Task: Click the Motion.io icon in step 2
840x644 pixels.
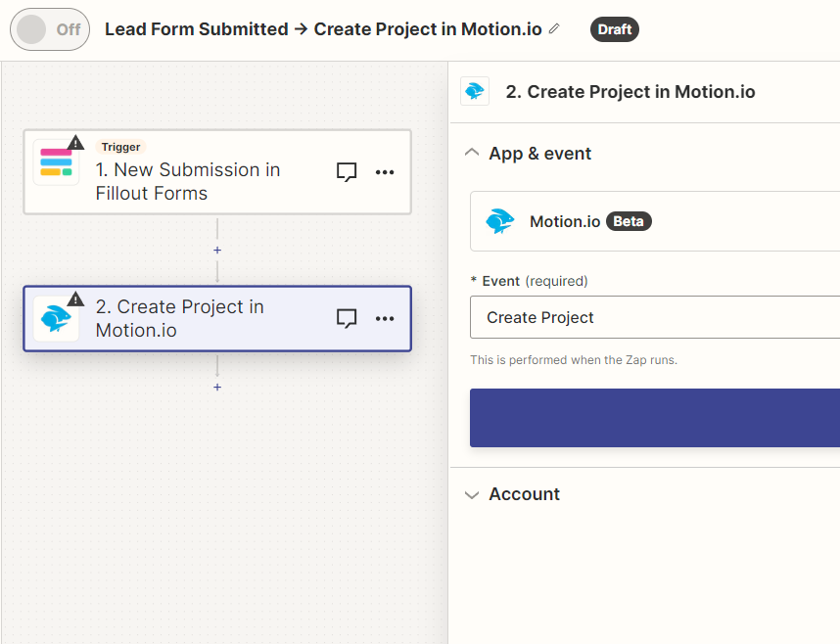Action: pyautogui.click(x=56, y=318)
